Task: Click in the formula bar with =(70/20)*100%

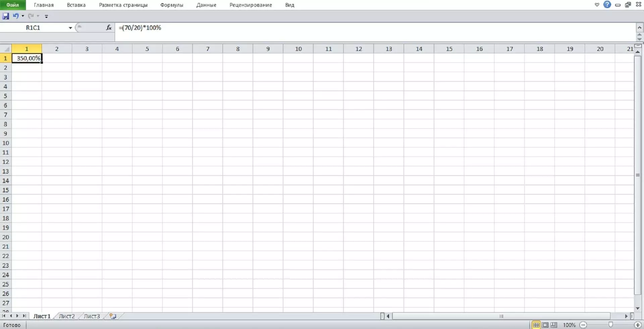Action: 302,28
